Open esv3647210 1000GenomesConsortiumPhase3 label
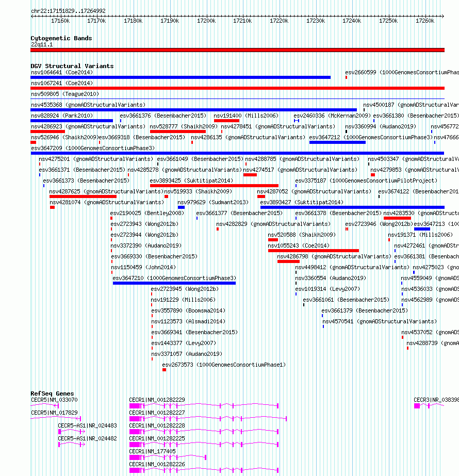Viewport: 459px width, 476px height. (174, 278)
